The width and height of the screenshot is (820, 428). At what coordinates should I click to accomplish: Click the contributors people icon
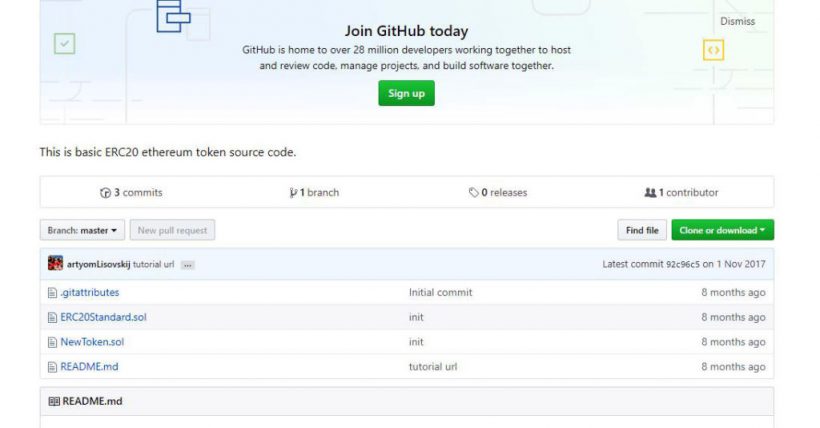click(x=650, y=193)
